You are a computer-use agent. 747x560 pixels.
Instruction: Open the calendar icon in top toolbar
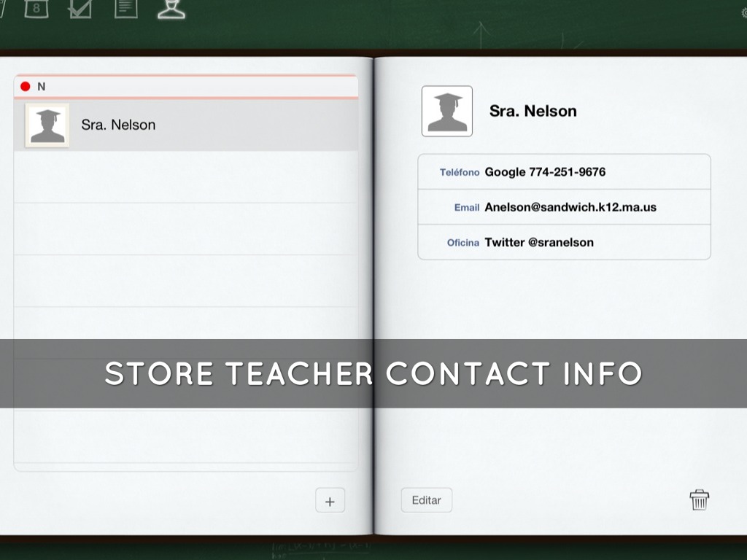pos(36,8)
